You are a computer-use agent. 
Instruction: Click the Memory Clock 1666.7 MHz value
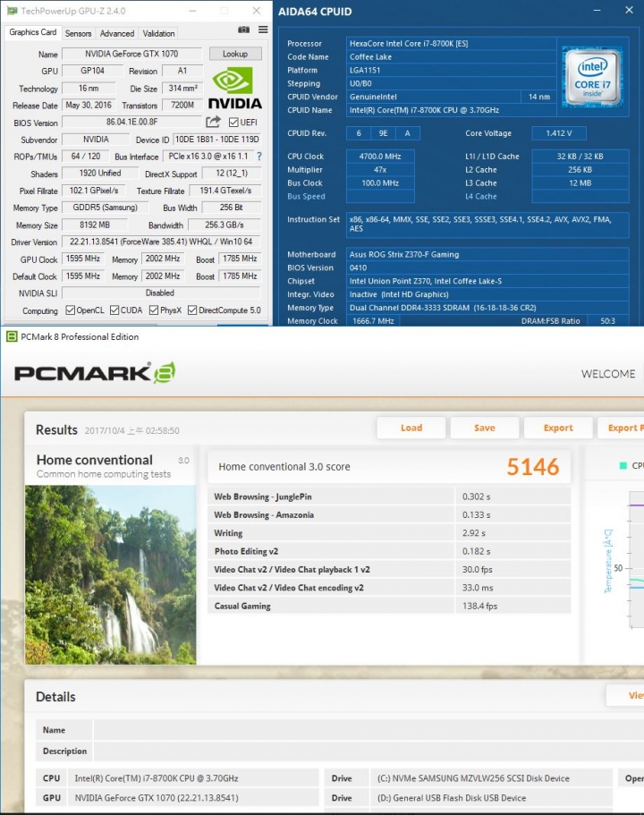(x=373, y=320)
